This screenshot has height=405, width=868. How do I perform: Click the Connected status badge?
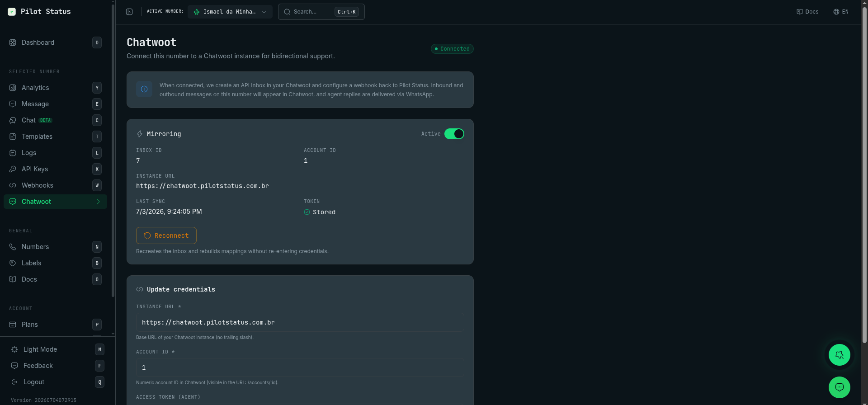point(452,49)
